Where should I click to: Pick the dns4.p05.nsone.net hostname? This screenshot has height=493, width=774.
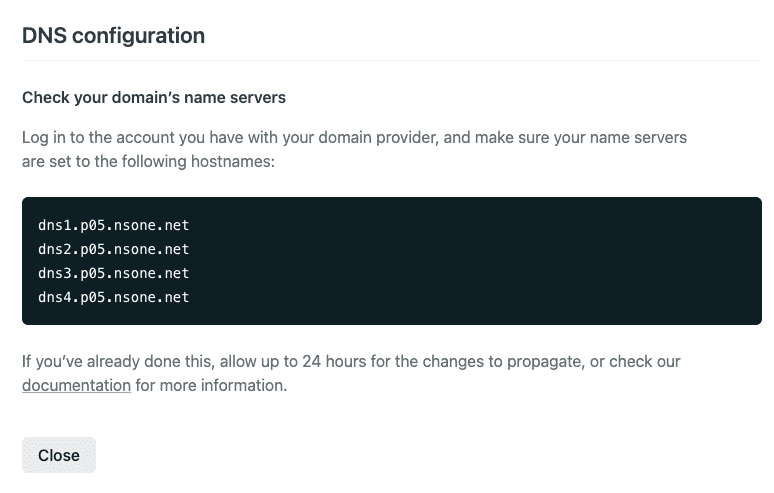pyautogui.click(x=113, y=297)
